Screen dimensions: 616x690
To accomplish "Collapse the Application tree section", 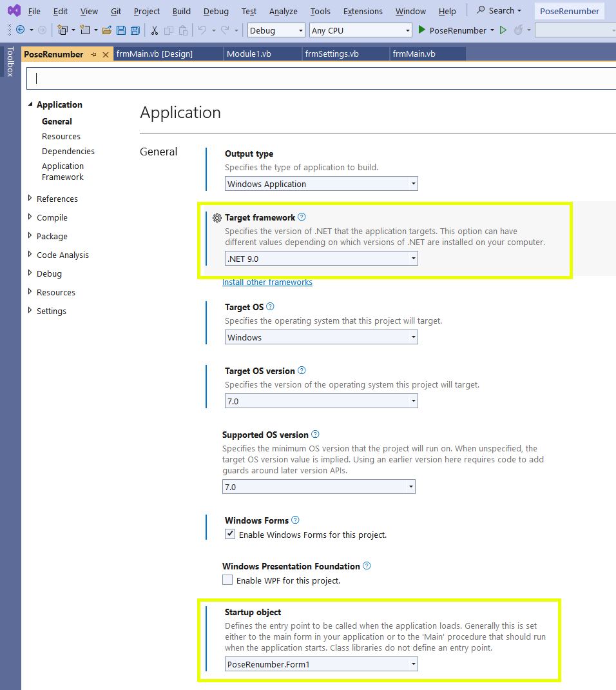I will pos(30,104).
